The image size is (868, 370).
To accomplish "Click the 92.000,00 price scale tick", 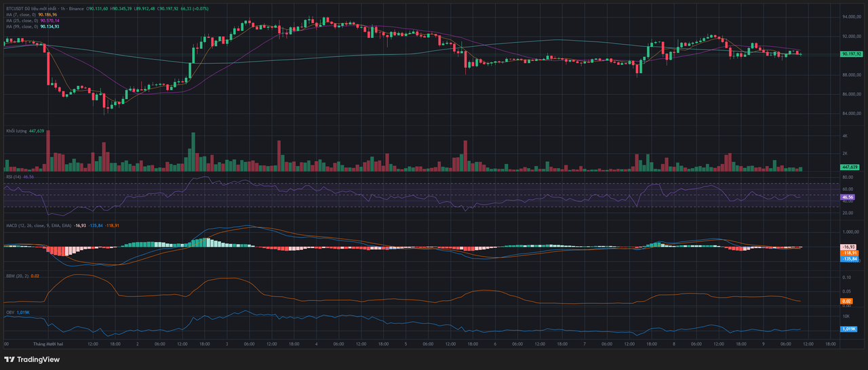I will [852, 35].
